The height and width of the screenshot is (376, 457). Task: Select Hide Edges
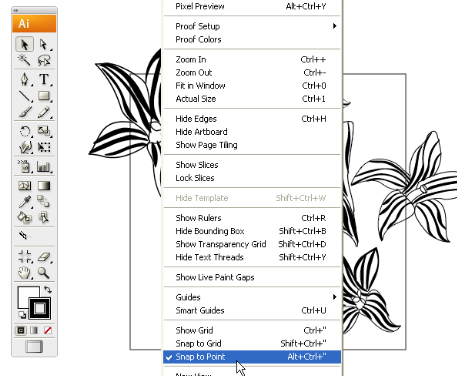pos(252,119)
